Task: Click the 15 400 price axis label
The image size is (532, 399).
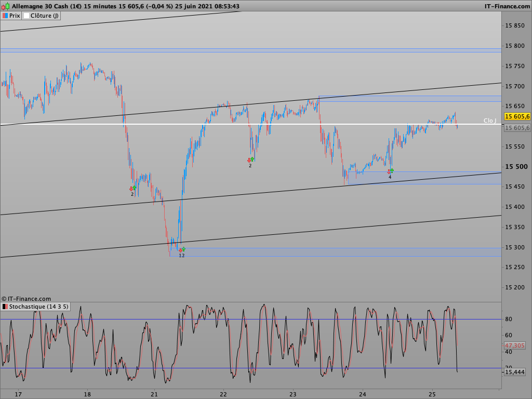Action: point(515,207)
